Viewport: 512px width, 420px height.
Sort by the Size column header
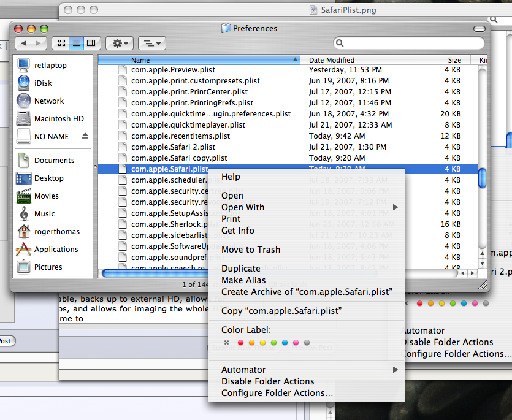[440, 60]
